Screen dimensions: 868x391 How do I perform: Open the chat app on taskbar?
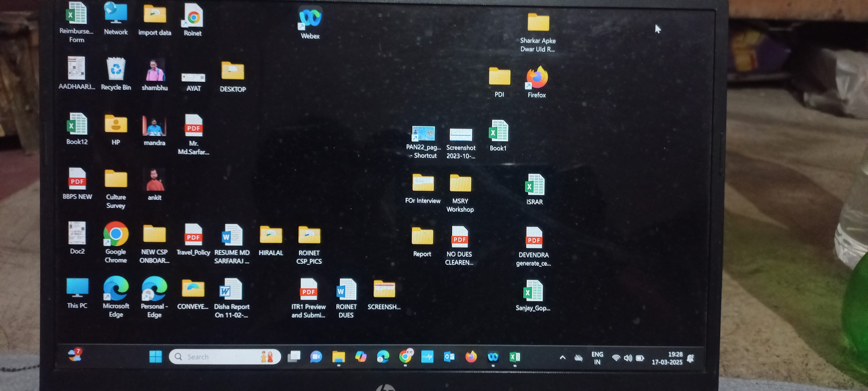pos(316,357)
